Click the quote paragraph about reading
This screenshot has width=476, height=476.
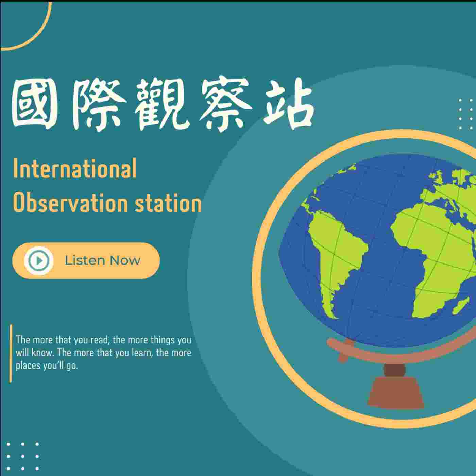[103, 353]
